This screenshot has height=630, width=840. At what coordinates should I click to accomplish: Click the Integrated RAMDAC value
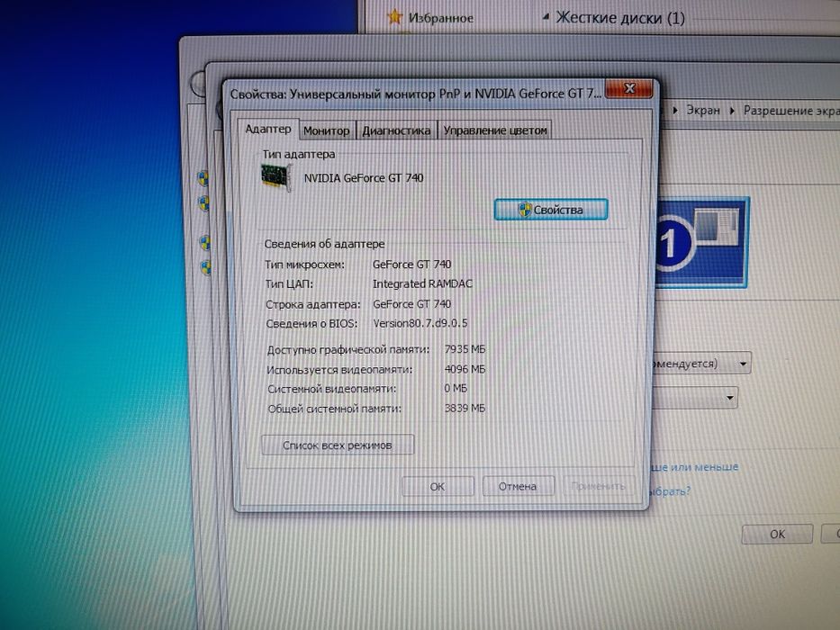pos(422,283)
